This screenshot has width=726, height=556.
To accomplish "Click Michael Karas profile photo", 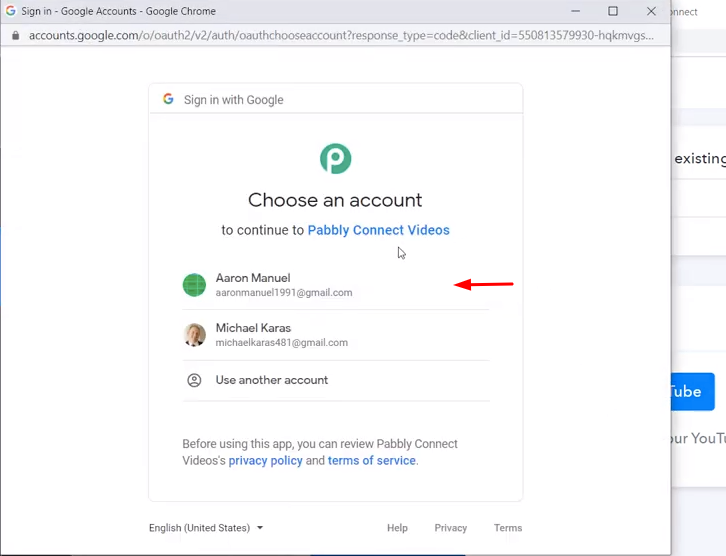I will tap(194, 335).
